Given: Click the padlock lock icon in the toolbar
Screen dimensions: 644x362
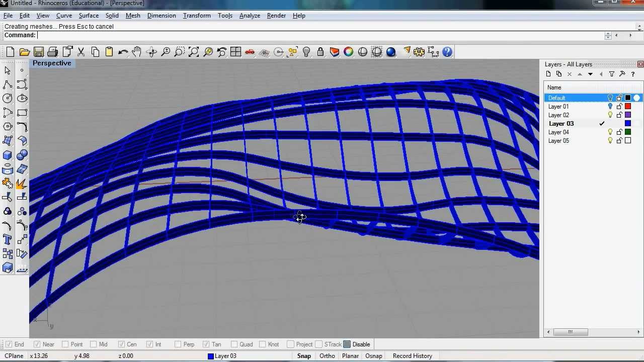Looking at the screenshot, I should [320, 52].
